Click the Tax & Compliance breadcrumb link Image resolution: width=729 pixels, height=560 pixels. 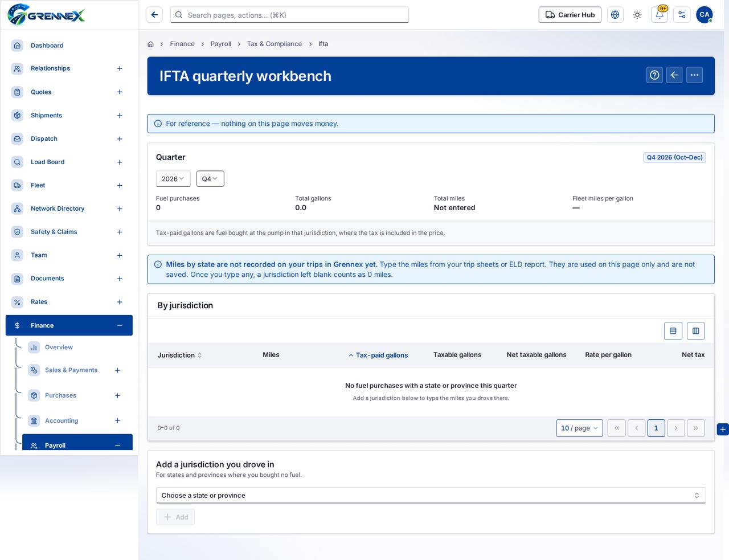pyautogui.click(x=275, y=44)
